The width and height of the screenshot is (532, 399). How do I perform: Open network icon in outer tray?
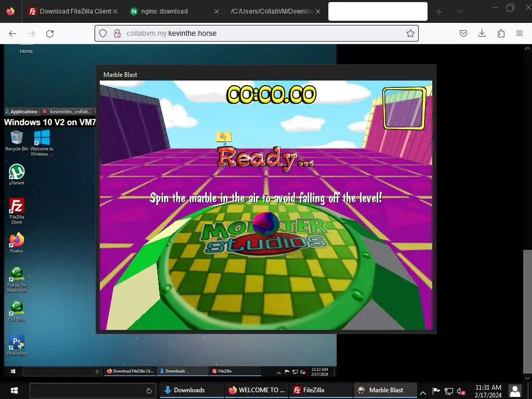[448, 392]
